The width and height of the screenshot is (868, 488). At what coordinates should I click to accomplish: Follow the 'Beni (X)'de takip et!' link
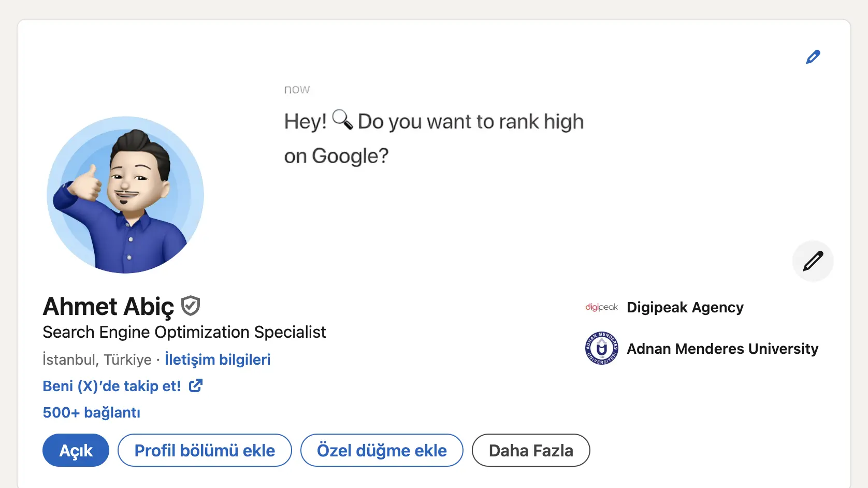click(112, 386)
